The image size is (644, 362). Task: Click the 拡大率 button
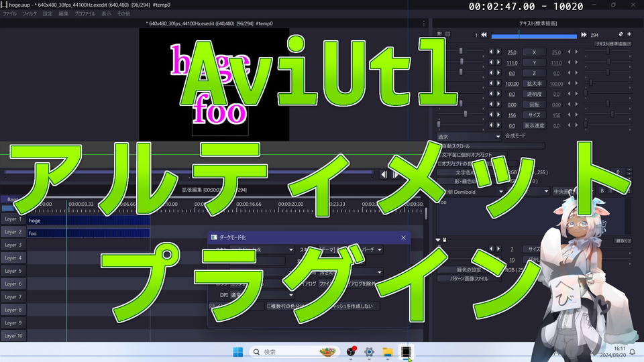coord(534,84)
